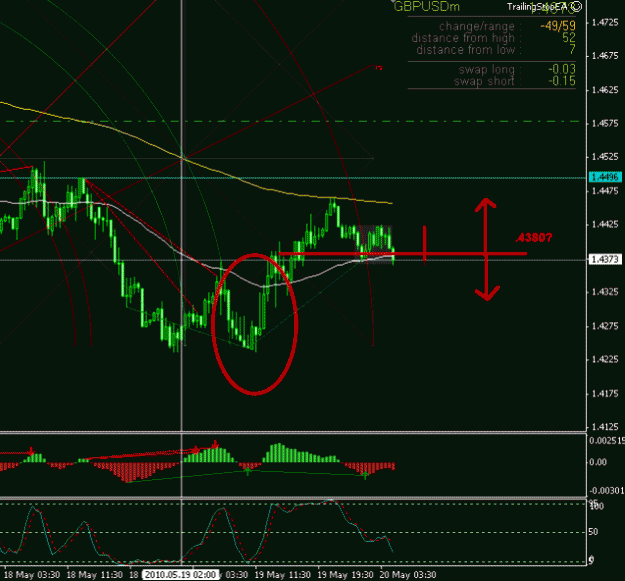
Task: Click the crosshair date label 2010.05.19 02:00
Action: tap(181, 575)
